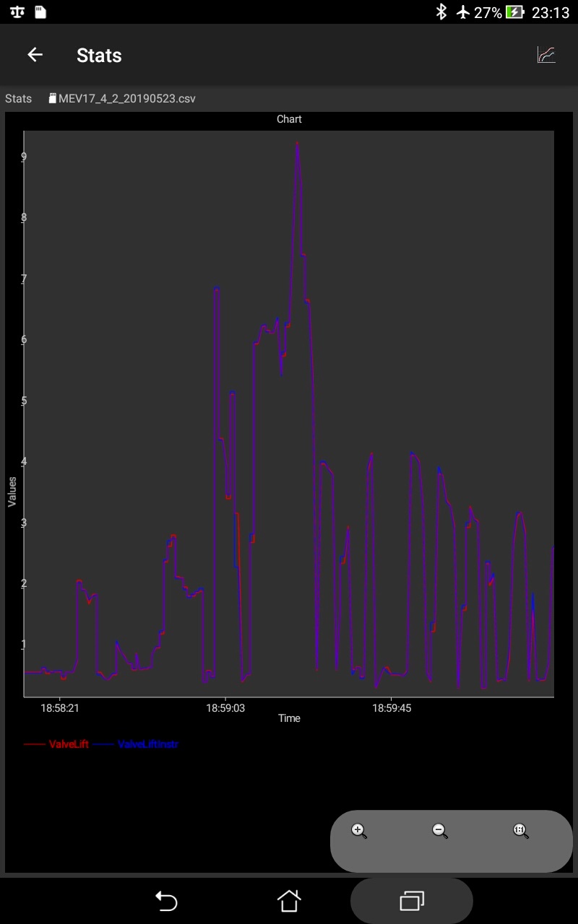Tap the 18:58:21 time axis label
Image resolution: width=578 pixels, height=924 pixels.
click(60, 708)
